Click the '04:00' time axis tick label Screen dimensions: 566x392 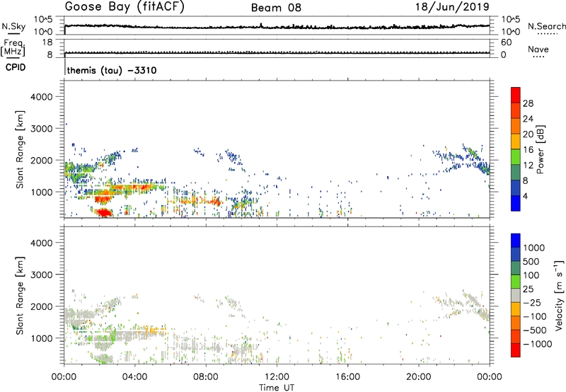click(134, 377)
